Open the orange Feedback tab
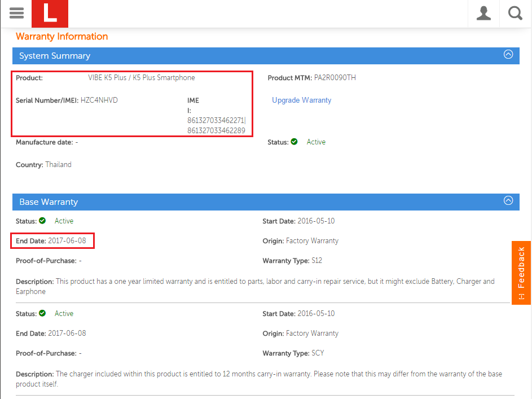The width and height of the screenshot is (532, 399). (x=521, y=273)
